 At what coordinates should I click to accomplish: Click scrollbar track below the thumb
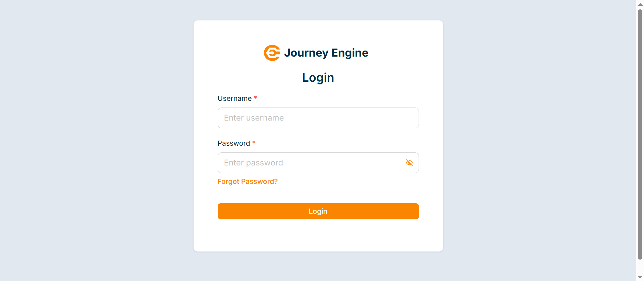coord(640,267)
